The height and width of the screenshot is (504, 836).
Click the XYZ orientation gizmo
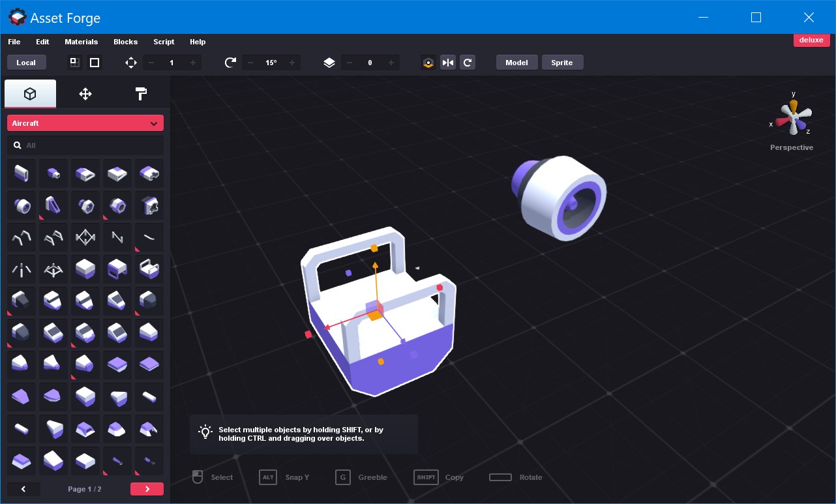click(793, 117)
